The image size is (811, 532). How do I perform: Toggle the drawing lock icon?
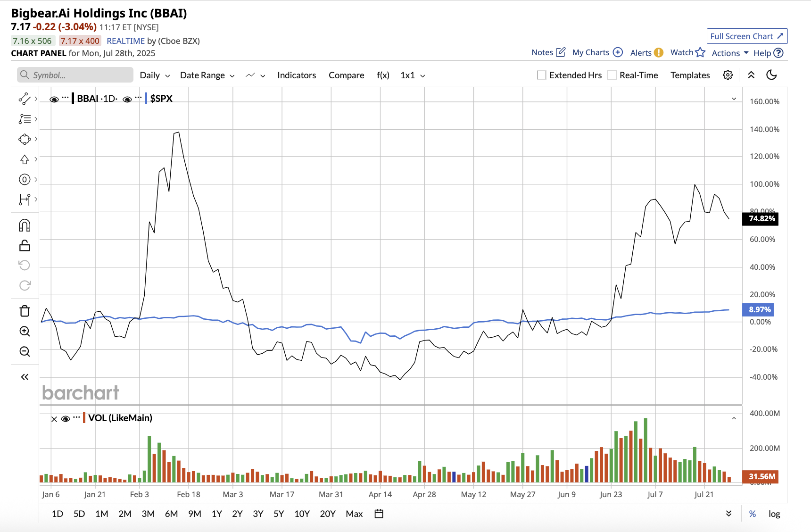25,245
